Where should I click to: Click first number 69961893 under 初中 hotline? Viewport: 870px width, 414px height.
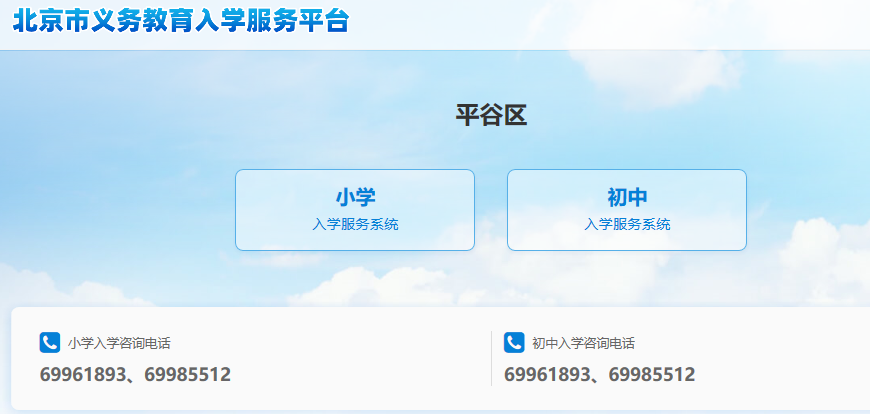click(547, 375)
